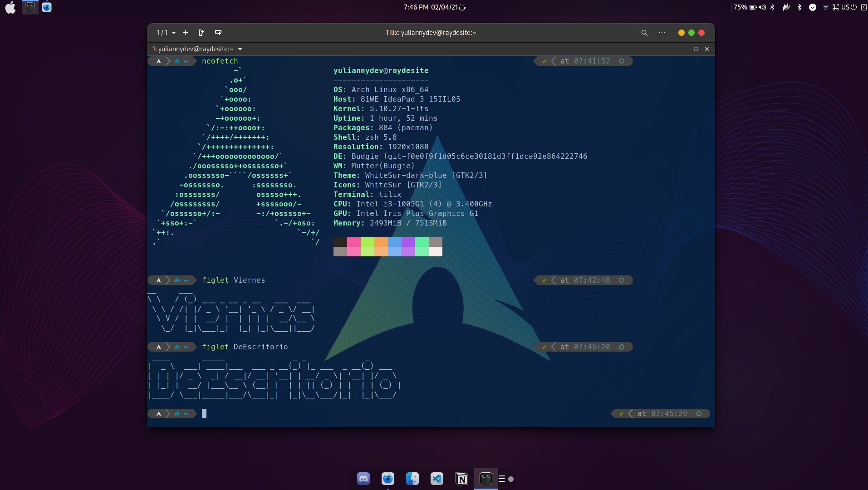Open the Apple logo applications menu
This screenshot has height=490, width=868.
(10, 8)
